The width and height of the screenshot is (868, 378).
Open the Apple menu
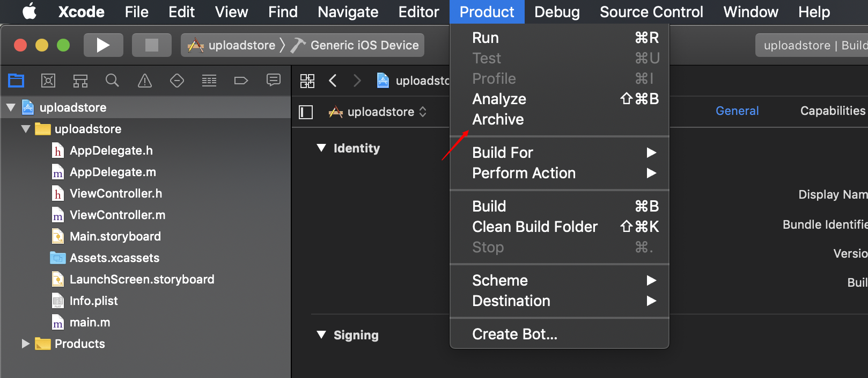pyautogui.click(x=30, y=11)
